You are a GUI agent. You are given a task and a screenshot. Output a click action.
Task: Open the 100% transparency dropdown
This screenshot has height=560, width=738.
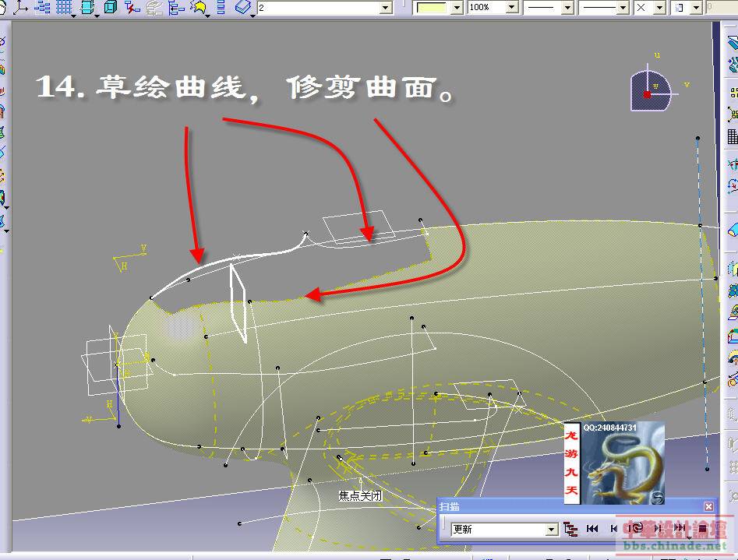click(511, 8)
